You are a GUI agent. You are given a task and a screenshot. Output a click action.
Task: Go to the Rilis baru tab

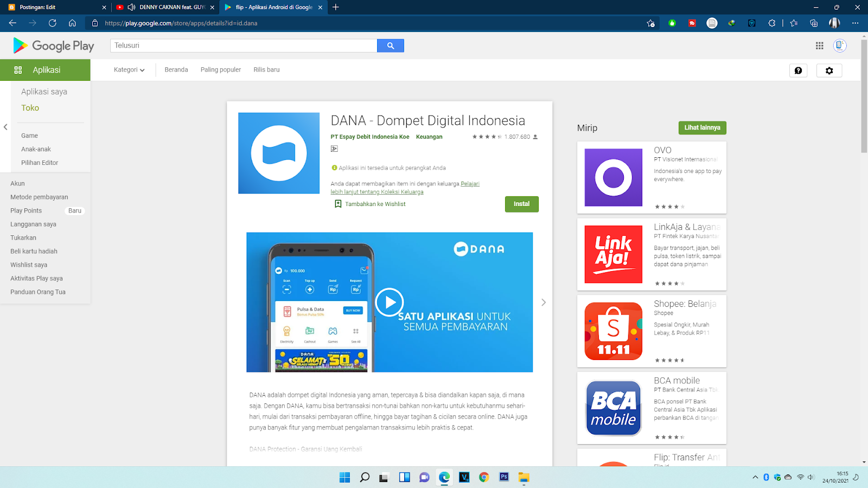point(266,70)
